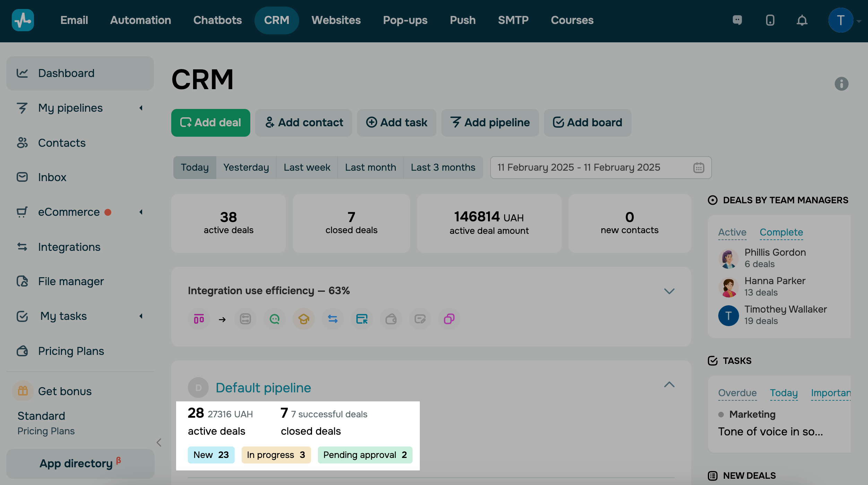Switch period filter to Last month
This screenshot has width=868, height=485.
tap(370, 168)
